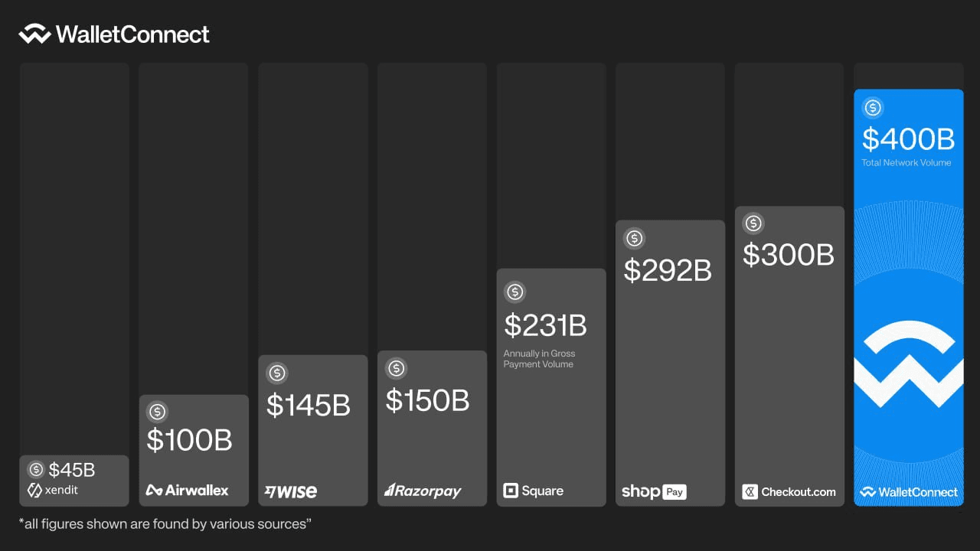Click the Annually in Gross Payment Volume text
This screenshot has height=551, width=980.
pos(539,359)
